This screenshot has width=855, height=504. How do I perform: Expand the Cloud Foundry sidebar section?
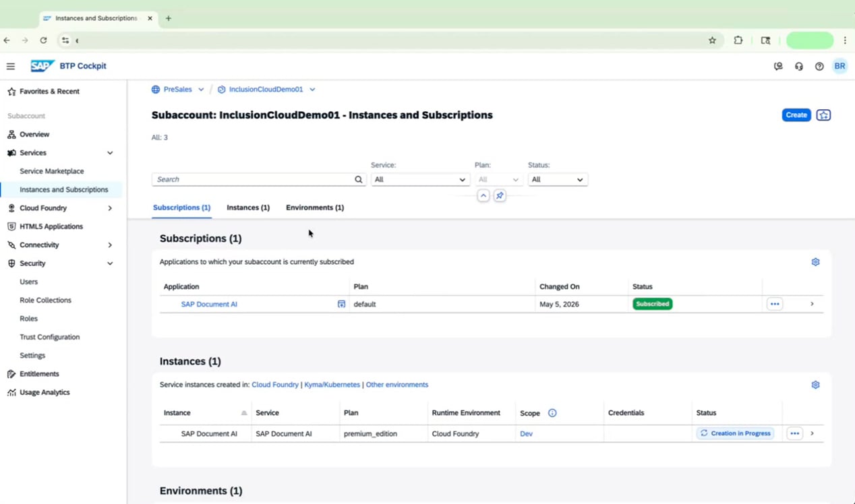pos(110,208)
